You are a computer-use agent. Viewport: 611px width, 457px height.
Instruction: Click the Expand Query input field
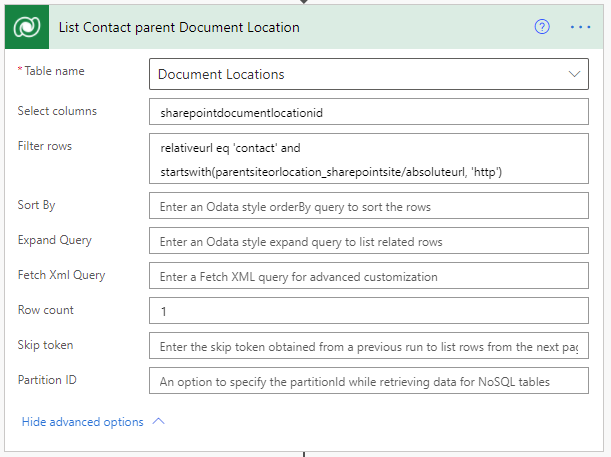click(368, 241)
